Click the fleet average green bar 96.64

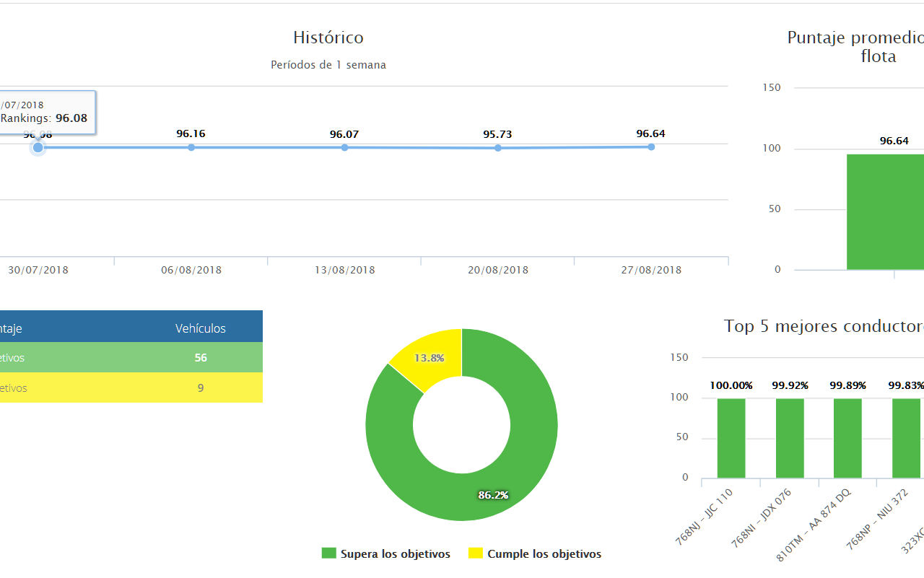(886, 211)
